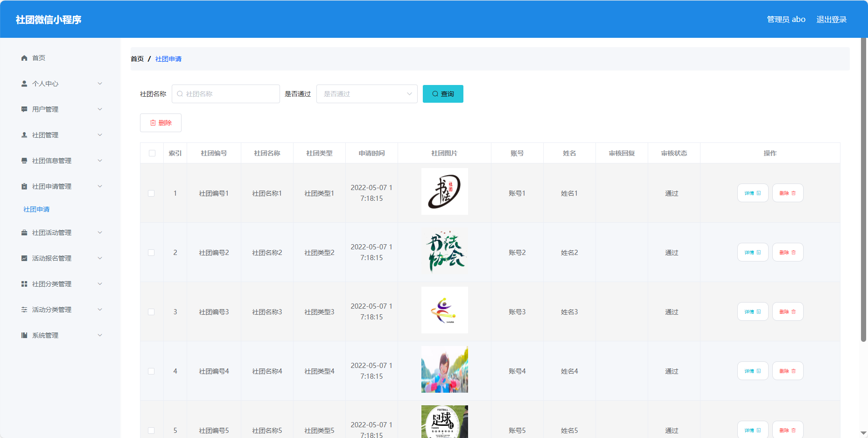Click the icon beside 社团信息管理
Screen dimensions: 868x438
24,161
